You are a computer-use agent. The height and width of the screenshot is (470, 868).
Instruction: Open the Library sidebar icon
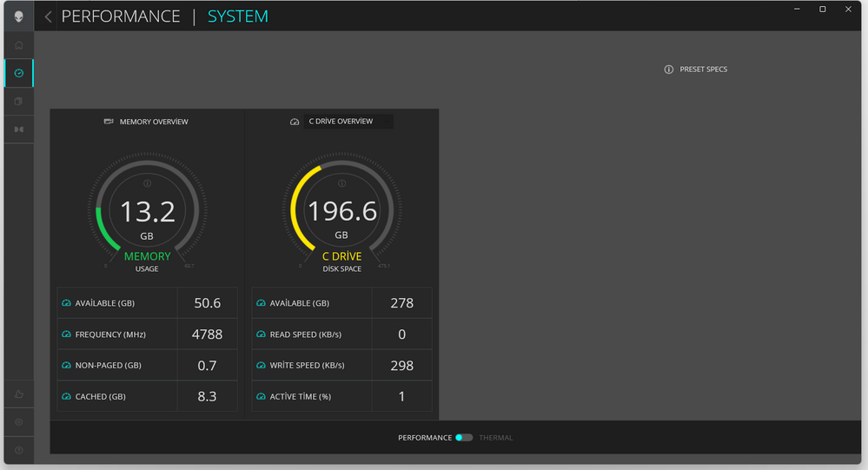tap(18, 102)
